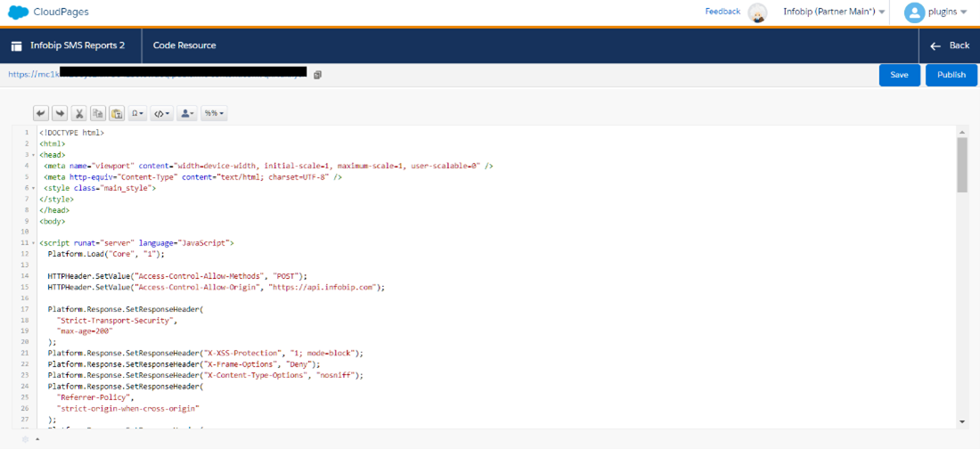
Task: Click the Redo arrow in editor toolbar
Action: tap(60, 113)
